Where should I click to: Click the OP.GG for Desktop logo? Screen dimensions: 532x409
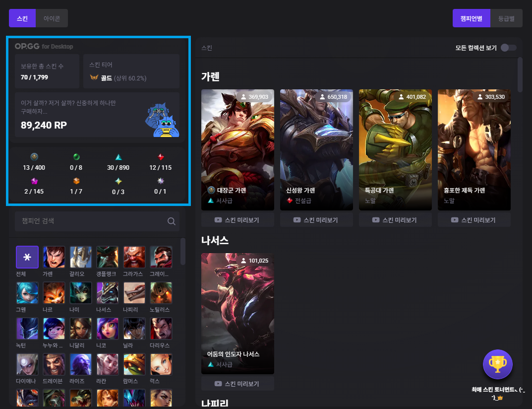pyautogui.click(x=44, y=46)
